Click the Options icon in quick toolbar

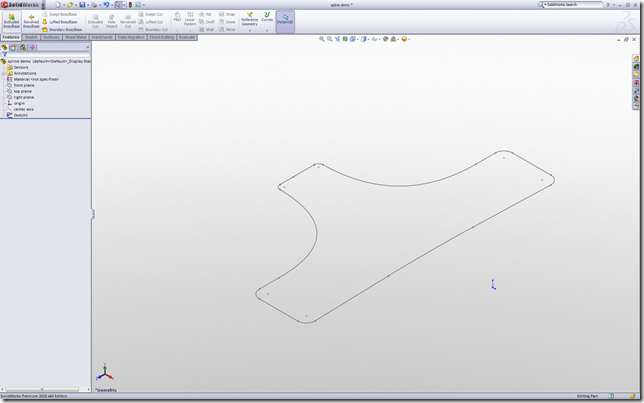click(138, 5)
